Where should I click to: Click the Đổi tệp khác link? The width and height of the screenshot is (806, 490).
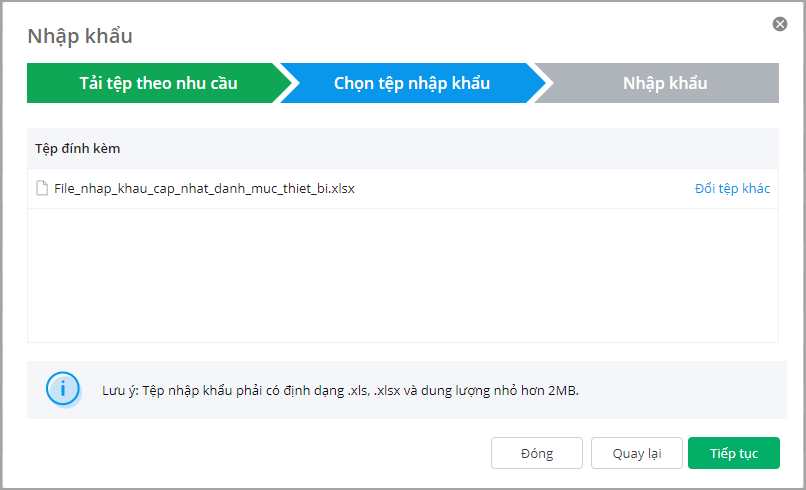(732, 189)
